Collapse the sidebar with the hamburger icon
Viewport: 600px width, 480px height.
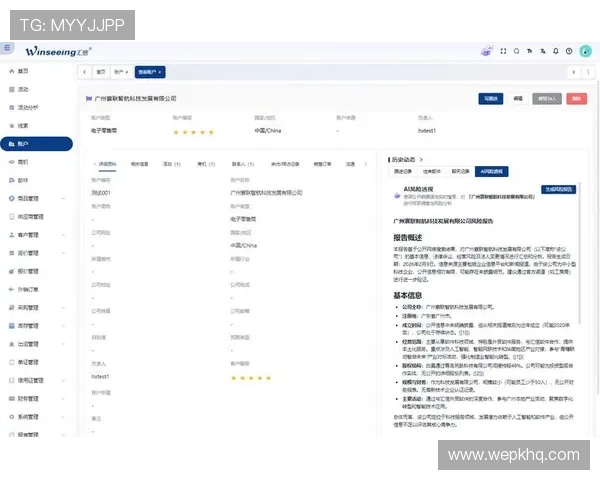pos(7,48)
